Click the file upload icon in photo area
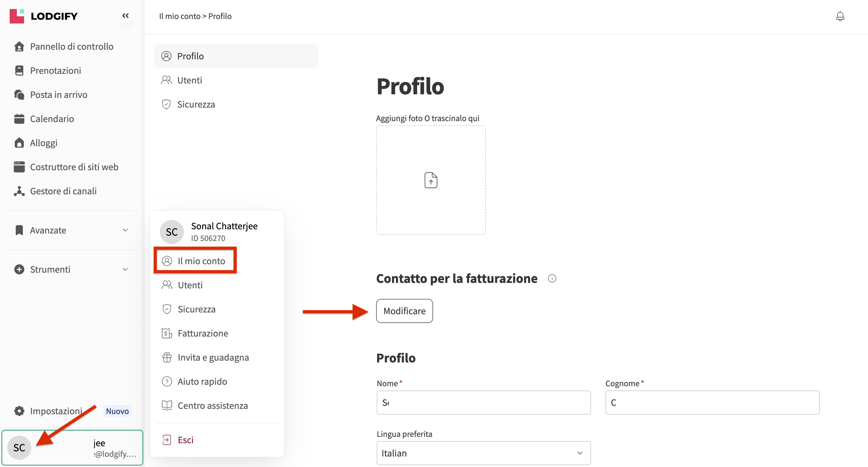Image resolution: width=868 pixels, height=467 pixels. click(x=431, y=180)
